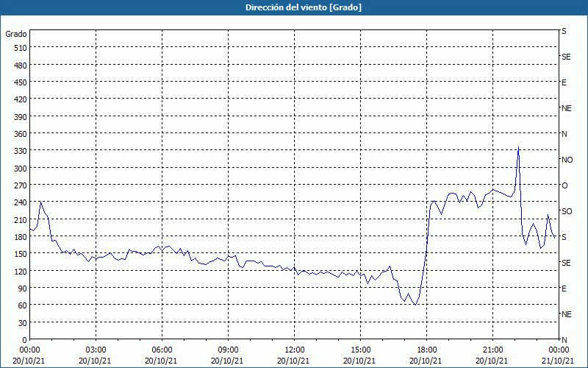Click the title 'Dirección del viento [Grado]'
Screen dimensions: 588x368
pyautogui.click(x=304, y=7)
